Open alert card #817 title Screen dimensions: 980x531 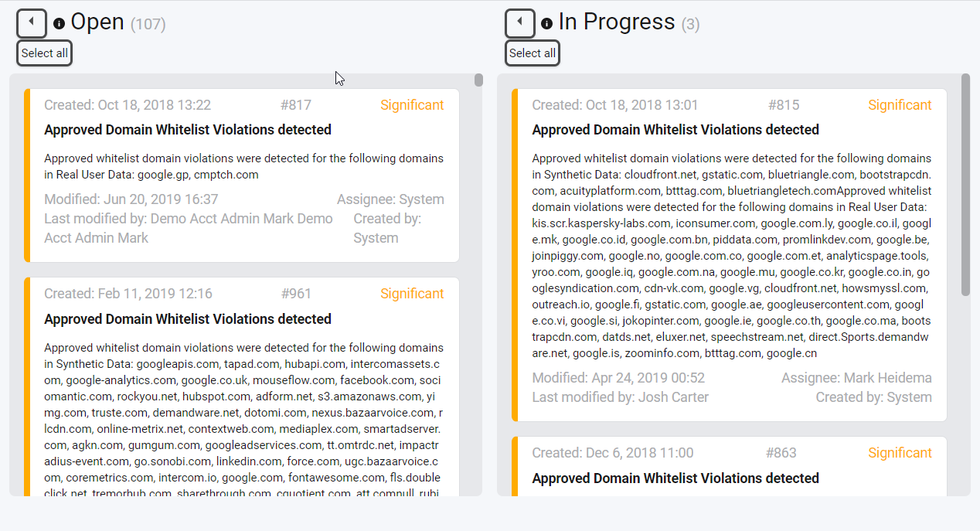(188, 130)
